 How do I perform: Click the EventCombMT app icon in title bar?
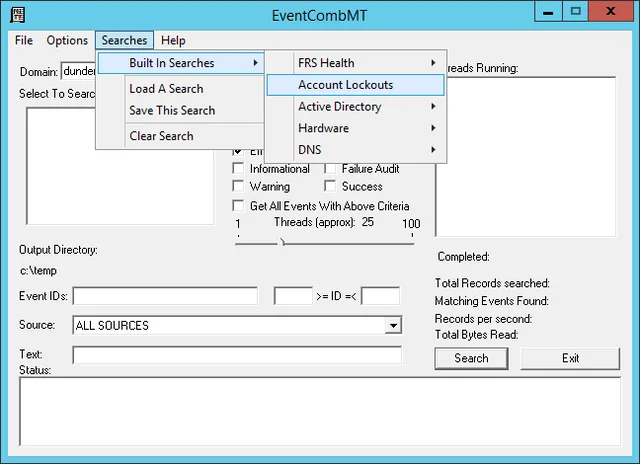[18, 15]
